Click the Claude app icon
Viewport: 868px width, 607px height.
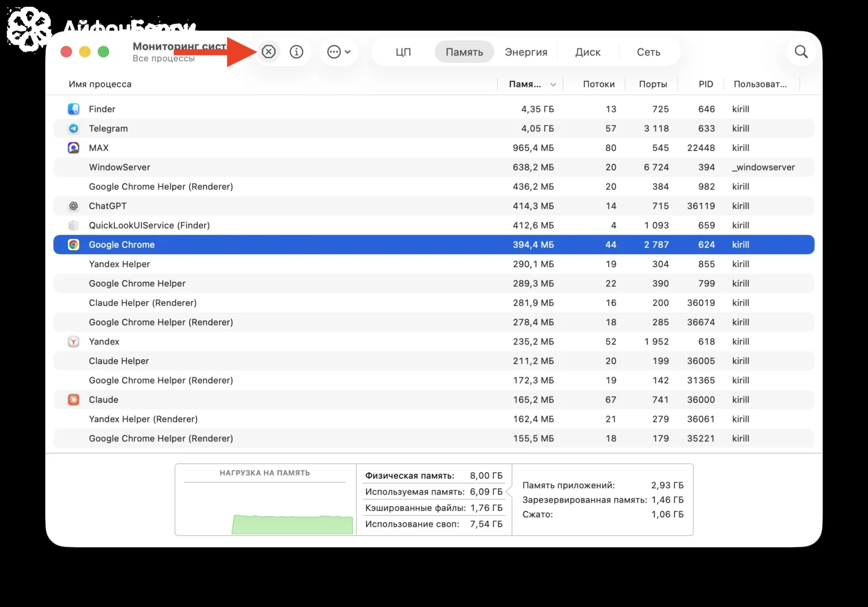point(73,400)
